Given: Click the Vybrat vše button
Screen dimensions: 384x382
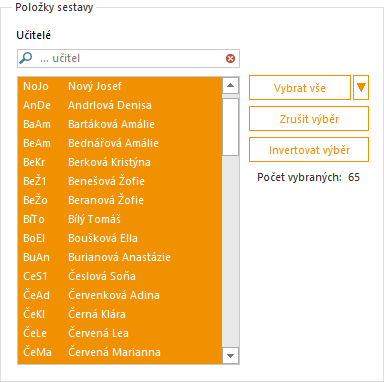Looking at the screenshot, I should pyautogui.click(x=300, y=87).
